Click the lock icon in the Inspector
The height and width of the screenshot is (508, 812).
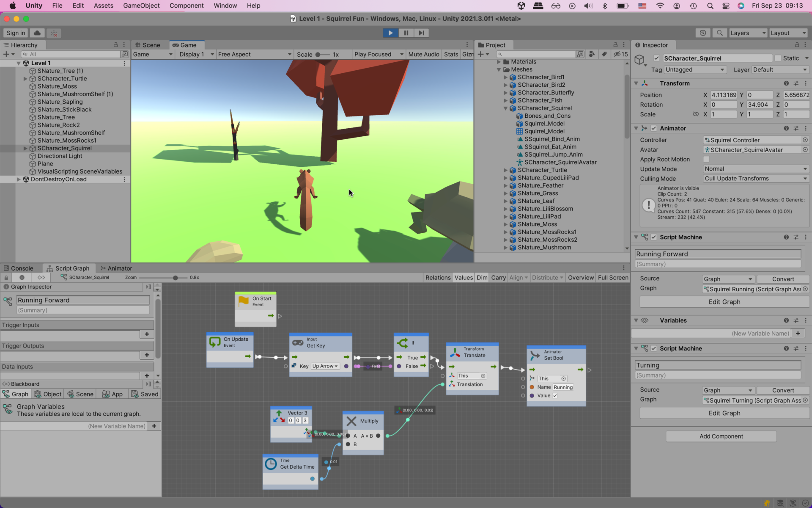pos(797,45)
